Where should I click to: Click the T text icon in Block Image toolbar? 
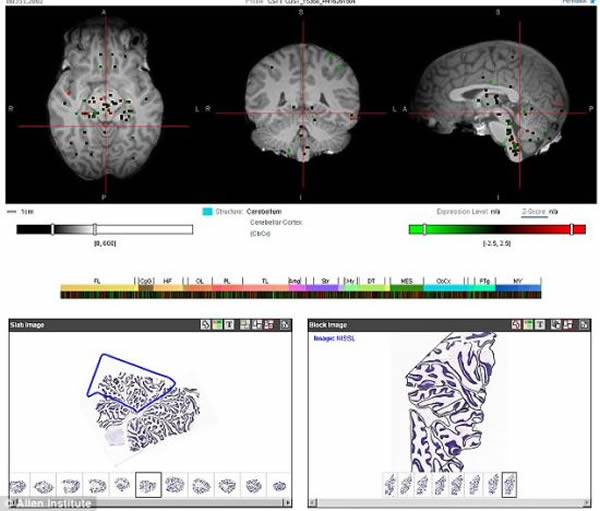coord(541,325)
